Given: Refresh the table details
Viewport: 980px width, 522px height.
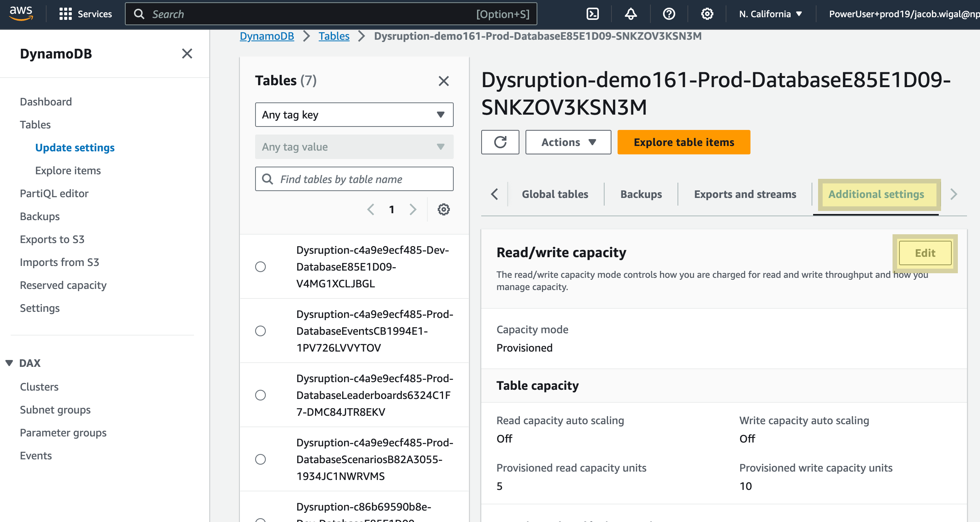Looking at the screenshot, I should pos(500,142).
